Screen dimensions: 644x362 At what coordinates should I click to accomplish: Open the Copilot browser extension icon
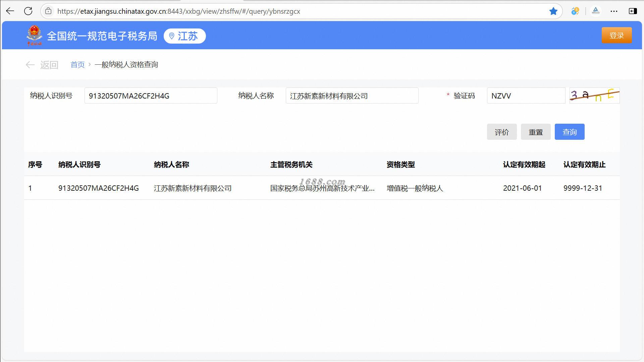(x=575, y=11)
